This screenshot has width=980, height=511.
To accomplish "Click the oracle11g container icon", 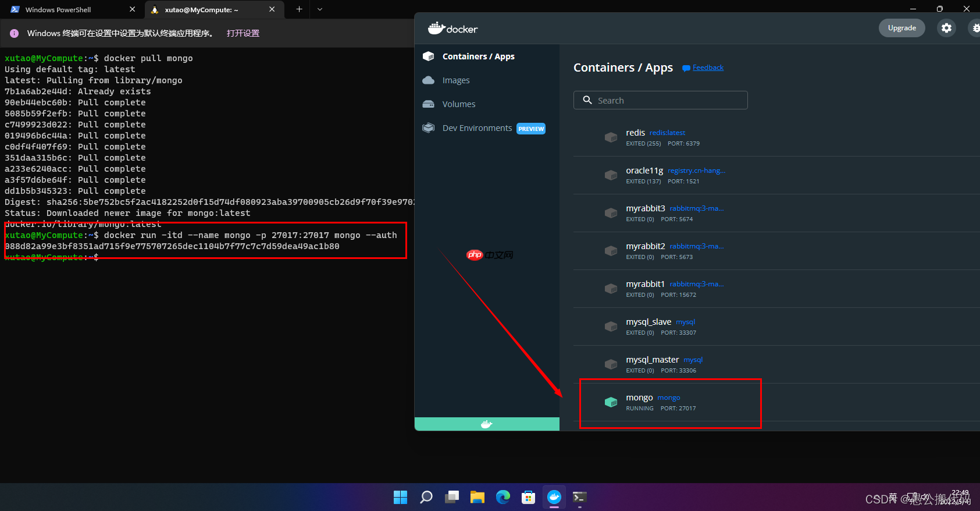I will click(x=611, y=175).
